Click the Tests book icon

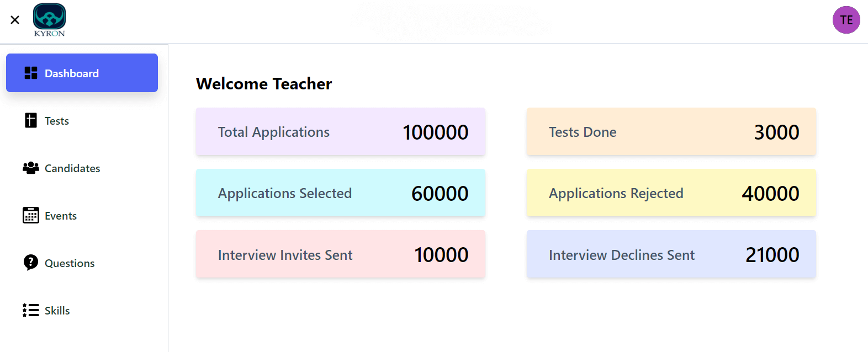coord(31,120)
